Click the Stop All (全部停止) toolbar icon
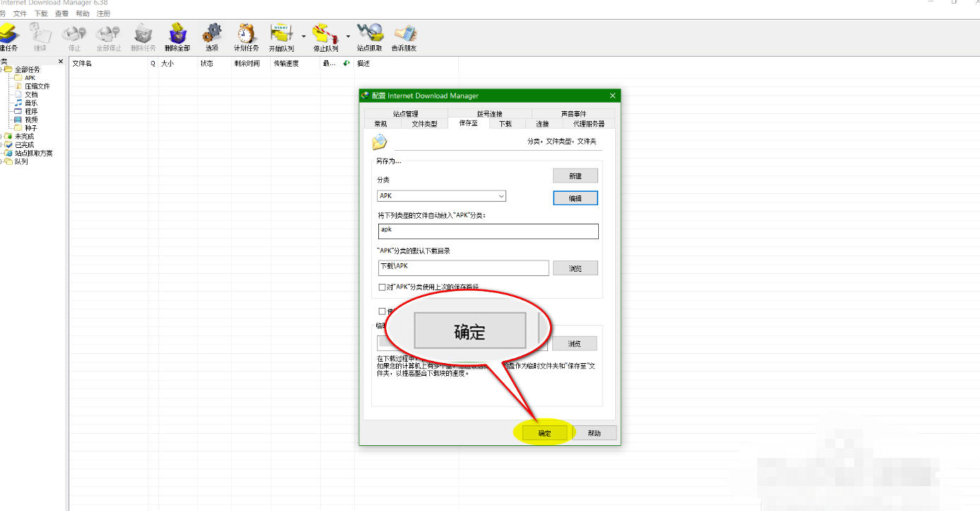This screenshot has width=980, height=511. tap(109, 37)
